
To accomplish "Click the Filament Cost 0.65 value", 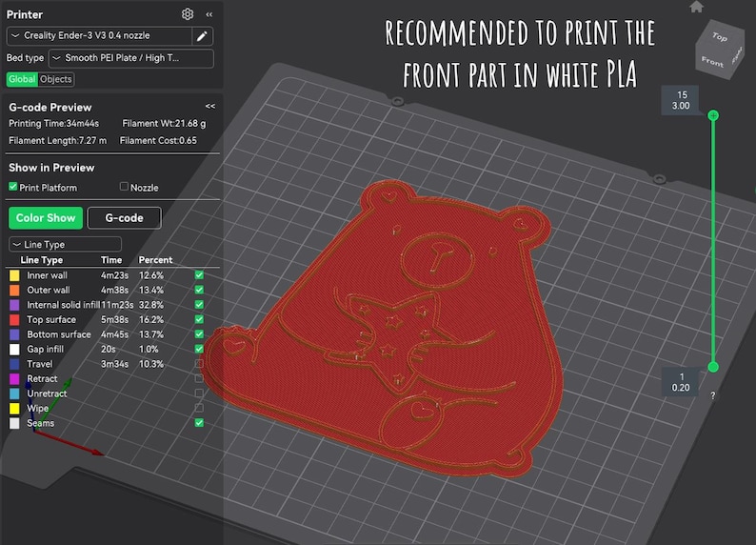I will 158,140.
